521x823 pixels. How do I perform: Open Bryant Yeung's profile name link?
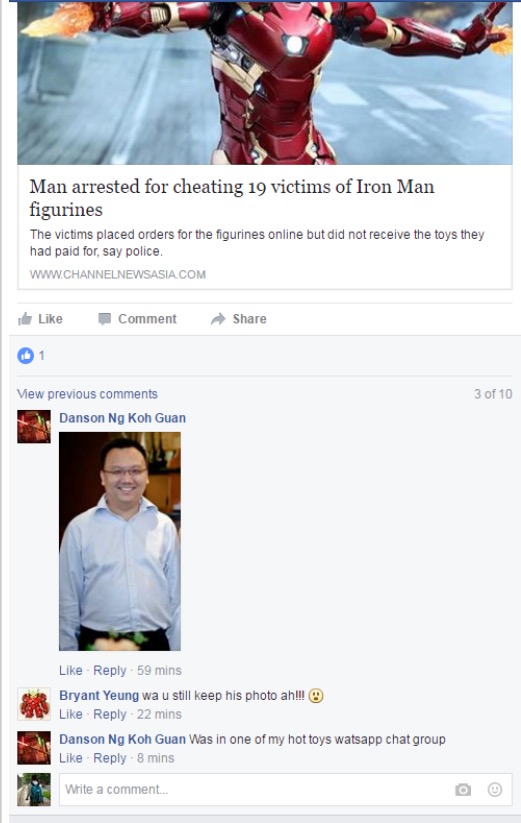coord(99,695)
